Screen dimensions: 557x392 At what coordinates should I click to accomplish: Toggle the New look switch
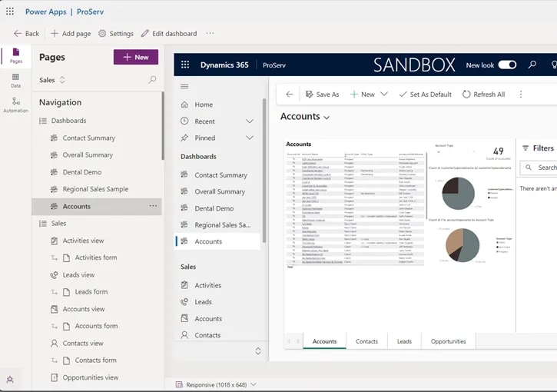tap(507, 65)
